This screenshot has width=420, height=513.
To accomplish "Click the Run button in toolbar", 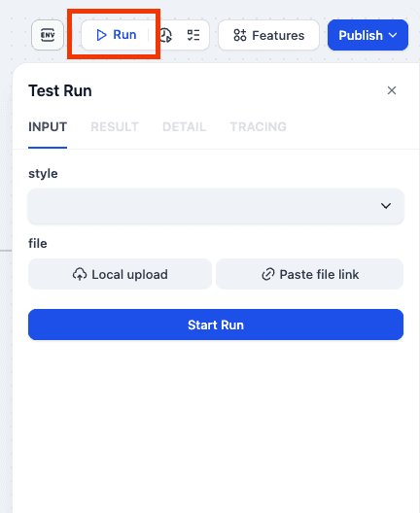I will click(x=116, y=35).
